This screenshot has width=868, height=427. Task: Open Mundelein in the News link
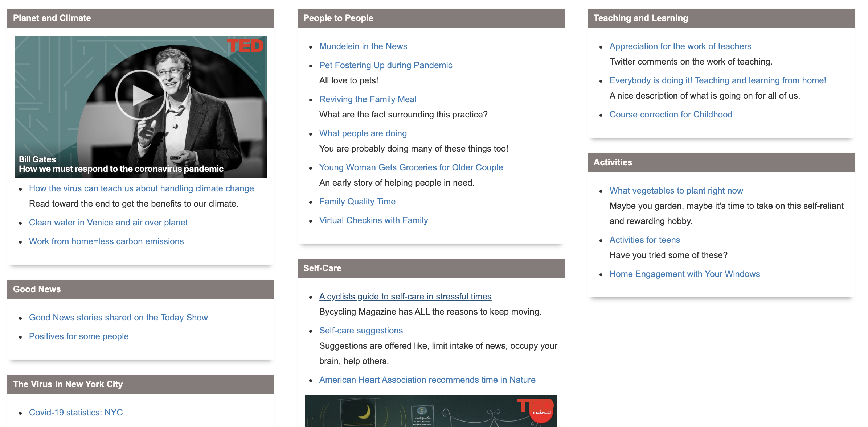[x=363, y=46]
